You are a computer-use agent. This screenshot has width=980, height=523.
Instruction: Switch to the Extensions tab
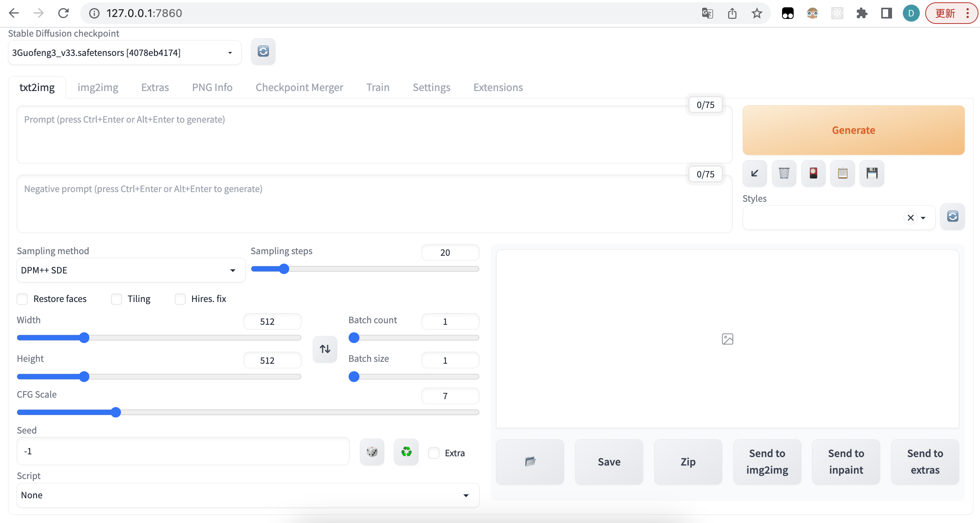(x=498, y=86)
